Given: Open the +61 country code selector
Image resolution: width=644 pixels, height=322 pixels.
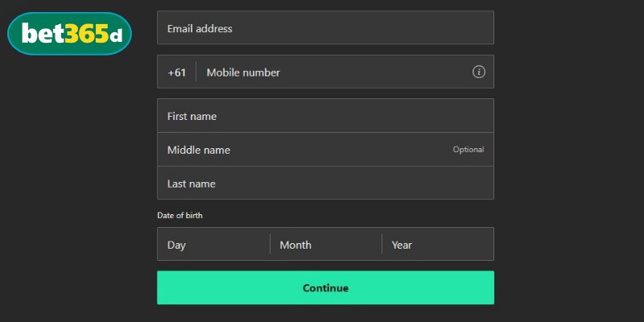Looking at the screenshot, I should (176, 72).
